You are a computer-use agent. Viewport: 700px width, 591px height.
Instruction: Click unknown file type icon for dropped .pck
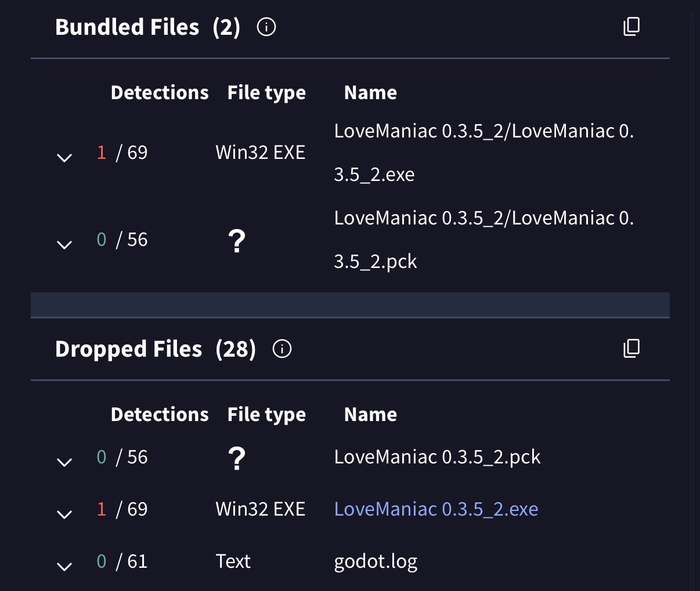[x=237, y=458]
